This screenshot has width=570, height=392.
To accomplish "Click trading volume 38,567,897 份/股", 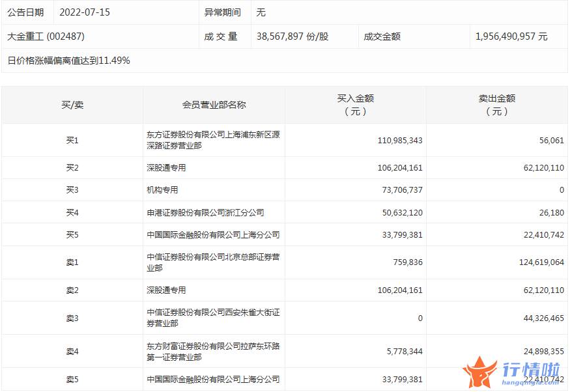I will (292, 36).
